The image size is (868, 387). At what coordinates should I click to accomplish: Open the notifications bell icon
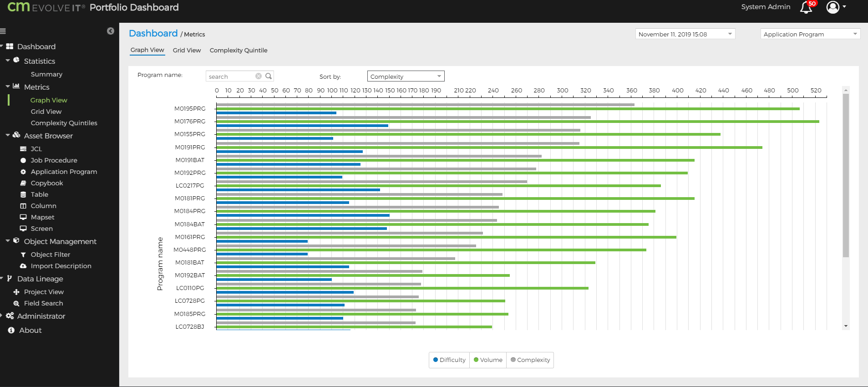pos(806,7)
